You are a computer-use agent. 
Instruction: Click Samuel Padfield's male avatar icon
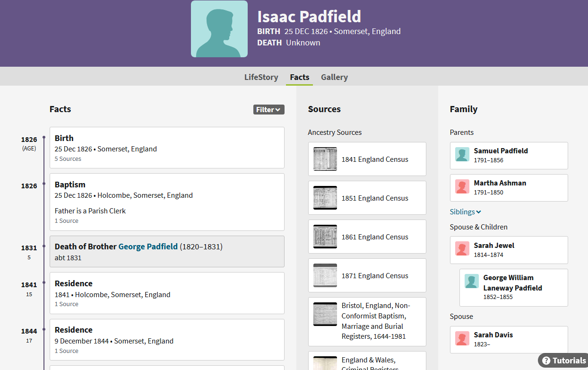pyautogui.click(x=462, y=155)
